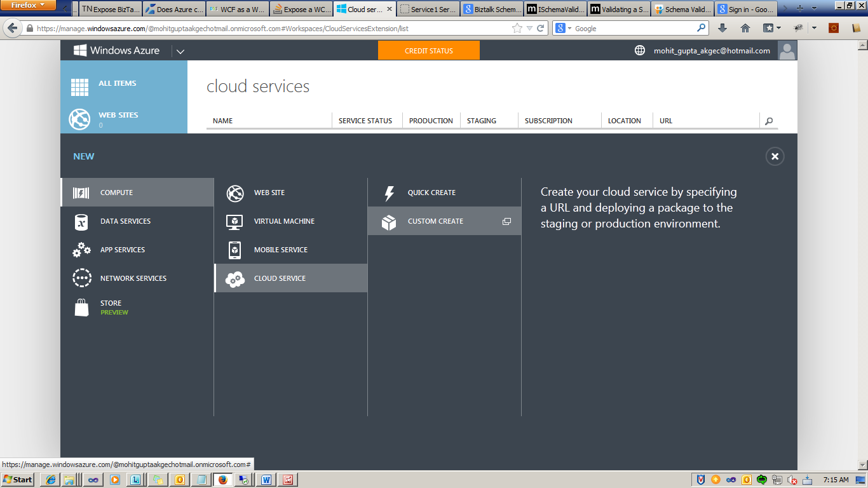Select the Web Site globe icon

coord(235,193)
